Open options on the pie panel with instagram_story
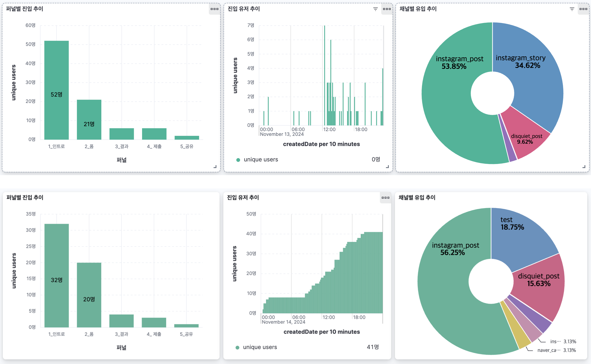 click(x=583, y=9)
